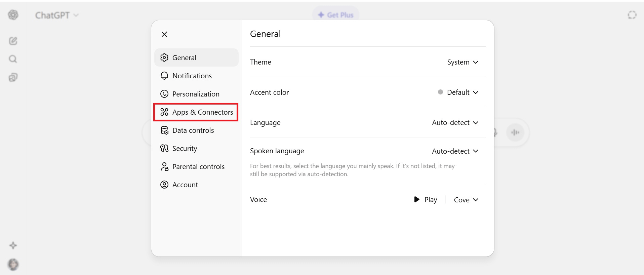
Task: Expand the Cove voice selector
Action: pyautogui.click(x=466, y=200)
